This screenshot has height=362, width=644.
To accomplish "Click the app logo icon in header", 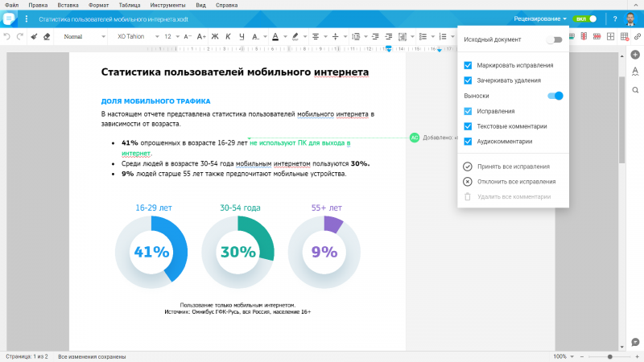I will pyautogui.click(x=9, y=19).
